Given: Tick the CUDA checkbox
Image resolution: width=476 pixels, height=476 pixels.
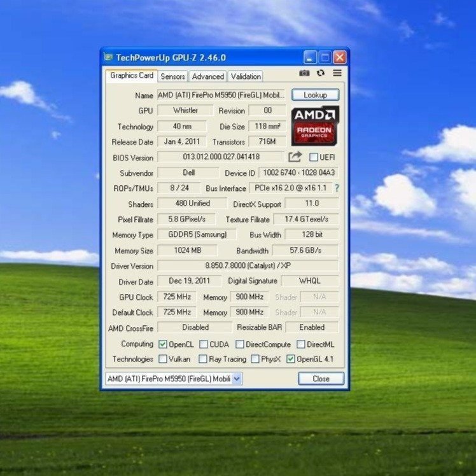Looking at the screenshot, I should click(204, 344).
